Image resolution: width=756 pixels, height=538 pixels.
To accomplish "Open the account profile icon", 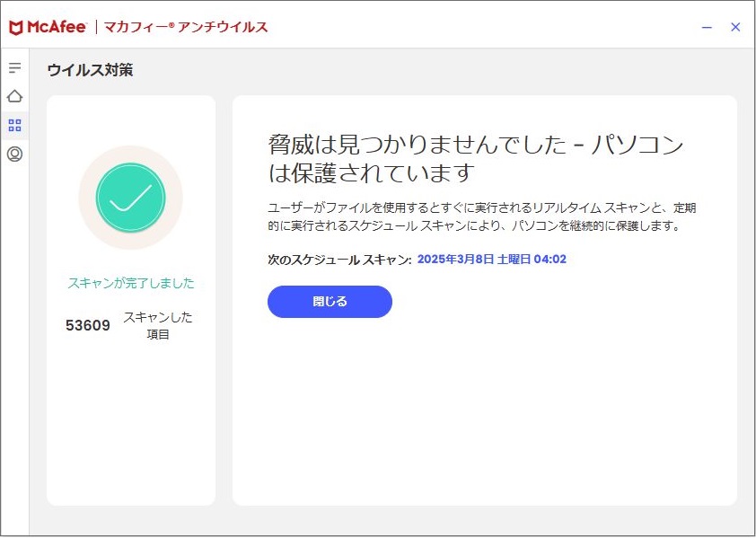I will click(x=13, y=155).
